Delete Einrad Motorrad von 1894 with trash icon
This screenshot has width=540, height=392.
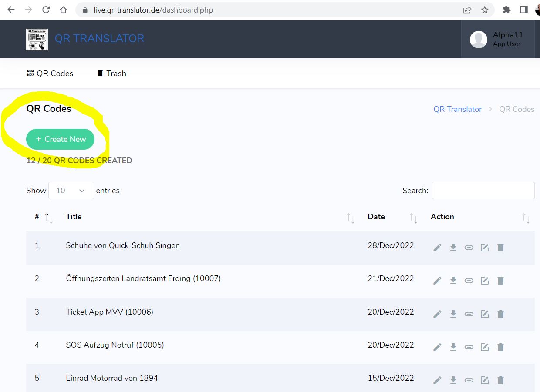[x=500, y=380]
